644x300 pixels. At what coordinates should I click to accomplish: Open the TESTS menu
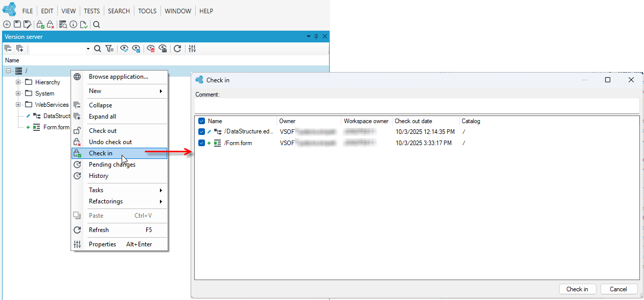[91, 11]
